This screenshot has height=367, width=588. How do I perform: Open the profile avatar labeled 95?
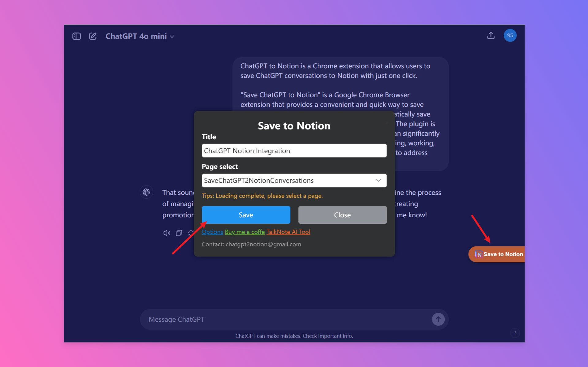point(510,36)
